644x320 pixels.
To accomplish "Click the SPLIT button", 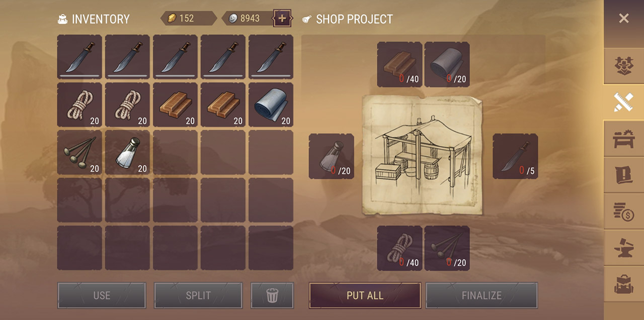I will pyautogui.click(x=198, y=295).
